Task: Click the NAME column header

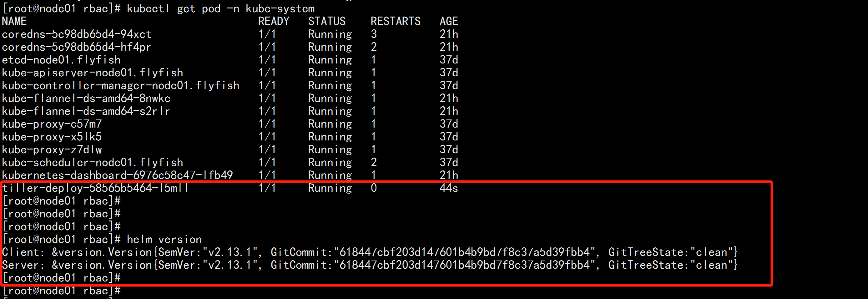Action: [x=14, y=21]
